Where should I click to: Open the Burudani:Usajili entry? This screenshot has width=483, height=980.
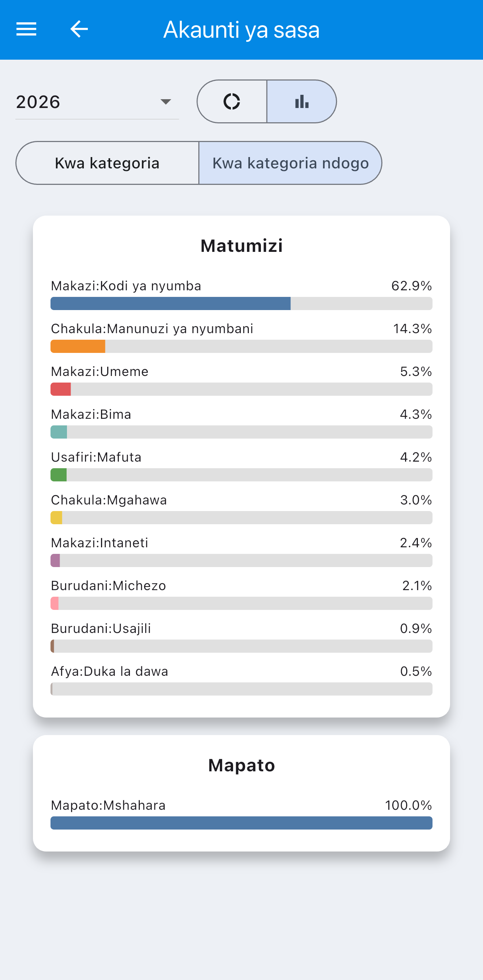(x=241, y=637)
